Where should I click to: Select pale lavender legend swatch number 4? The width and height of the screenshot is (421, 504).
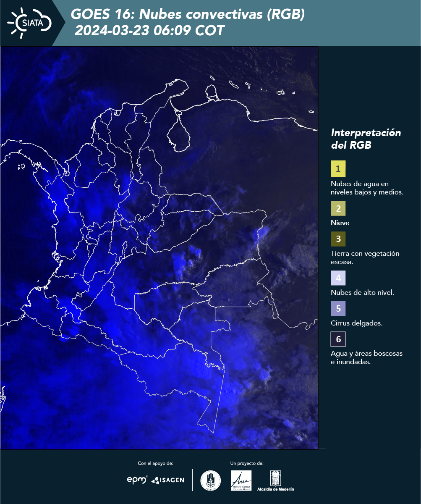(x=338, y=278)
